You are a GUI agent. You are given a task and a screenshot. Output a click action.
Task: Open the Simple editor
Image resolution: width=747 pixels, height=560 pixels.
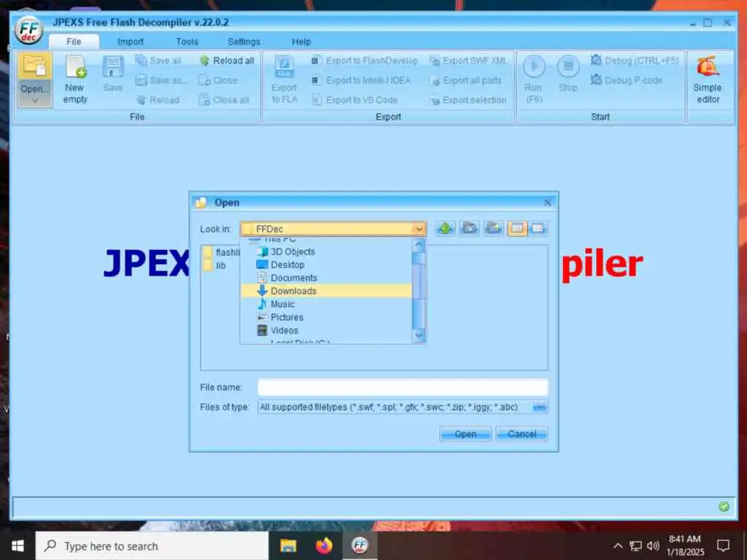click(x=708, y=79)
